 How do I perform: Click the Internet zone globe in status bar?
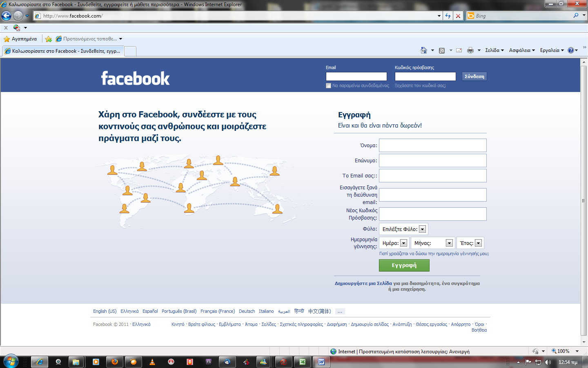[334, 351]
